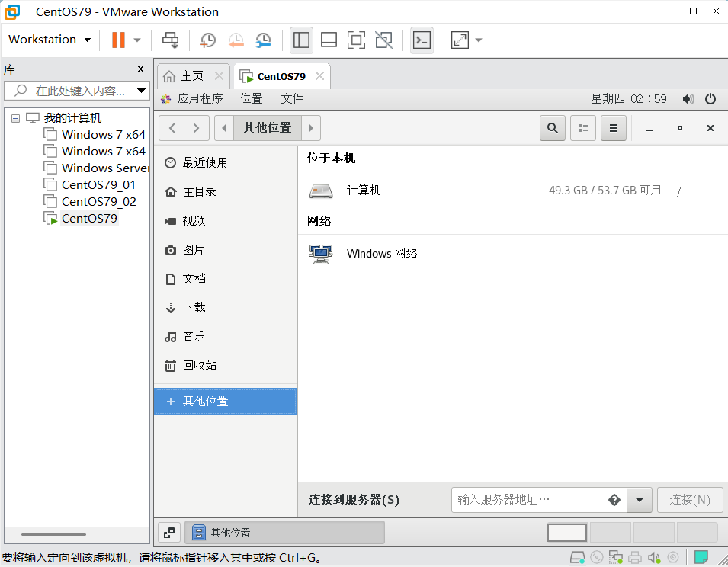
Task: Open the power options dropdown beside the pause icon
Action: click(x=137, y=40)
